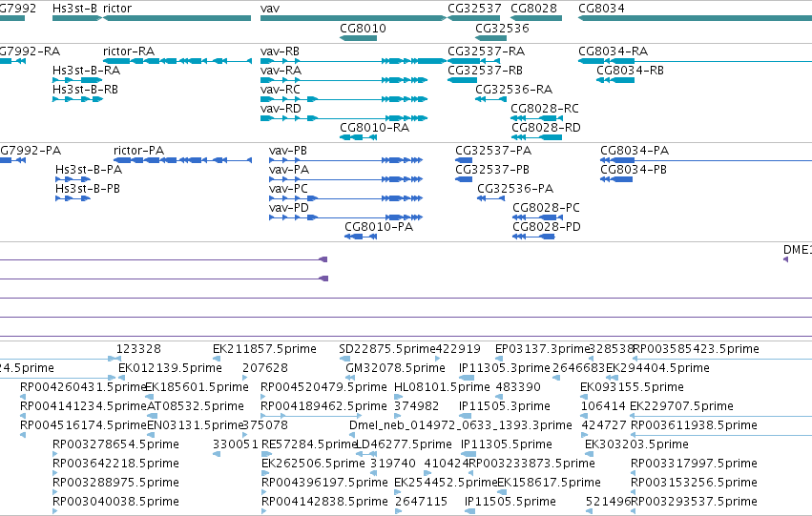Screen dimensions: 812x516
Task: Select the AT08532.5prime EST label
Action: [x=196, y=407]
